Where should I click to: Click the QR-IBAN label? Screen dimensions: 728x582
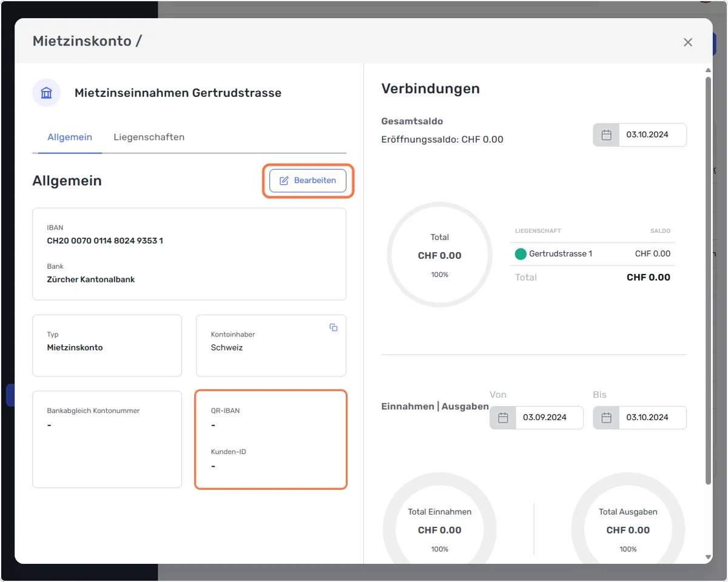tap(225, 410)
